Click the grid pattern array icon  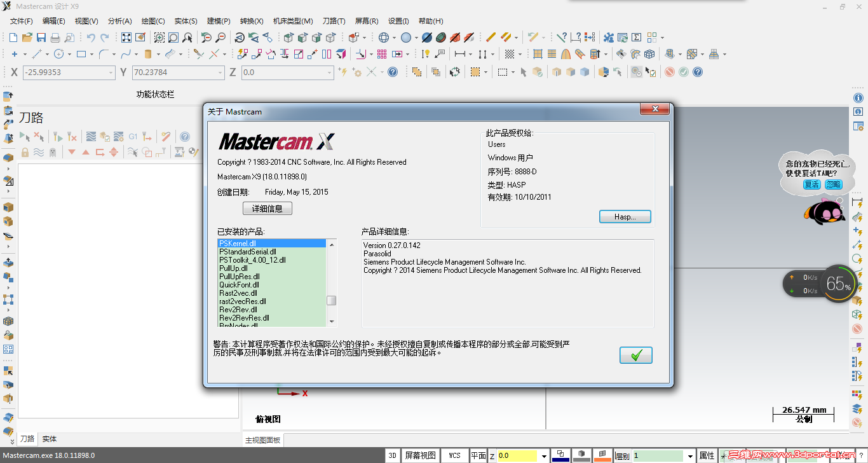coord(382,54)
